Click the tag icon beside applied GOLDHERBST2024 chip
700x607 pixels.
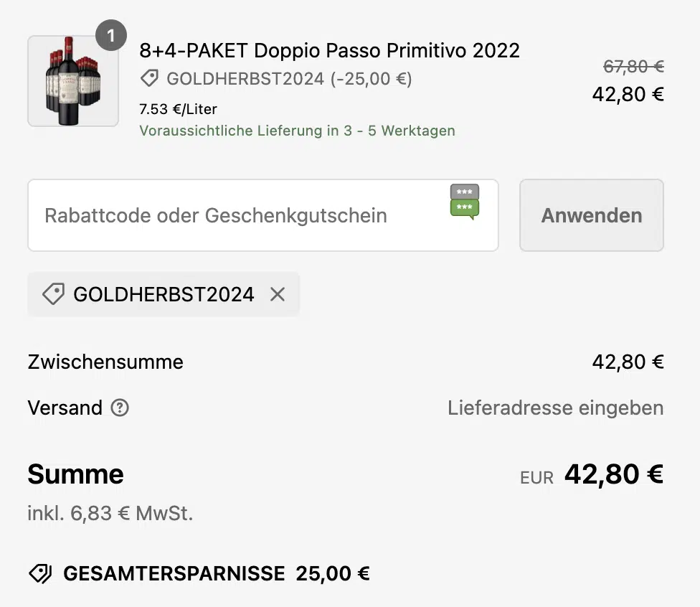pyautogui.click(x=54, y=294)
